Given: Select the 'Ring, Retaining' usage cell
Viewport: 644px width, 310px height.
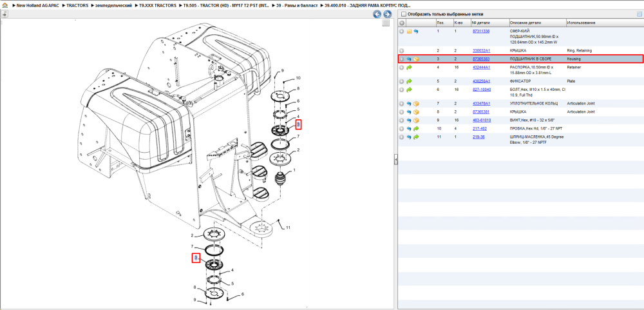Looking at the screenshot, I should 579,50.
